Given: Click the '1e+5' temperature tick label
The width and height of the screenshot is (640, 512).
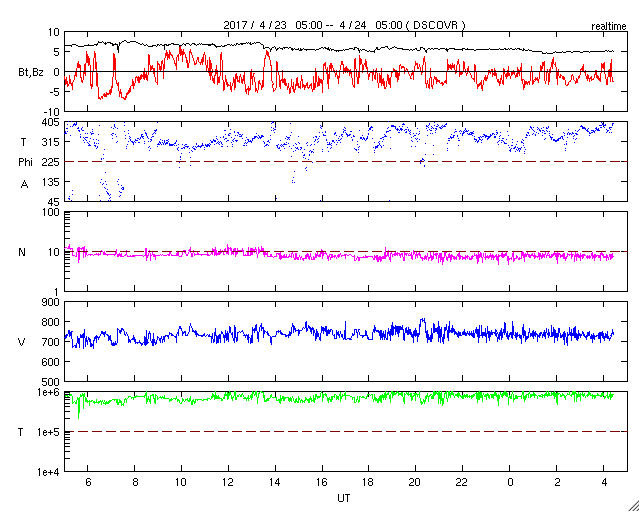Looking at the screenshot, I should click(x=49, y=432).
